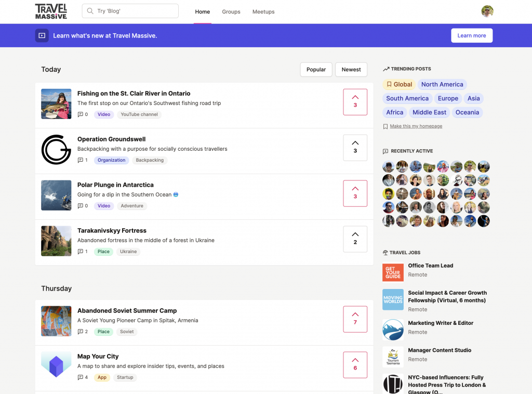
Task: Open 'Fishing on the St. Clair River in Ontario'
Action: [x=134, y=94]
